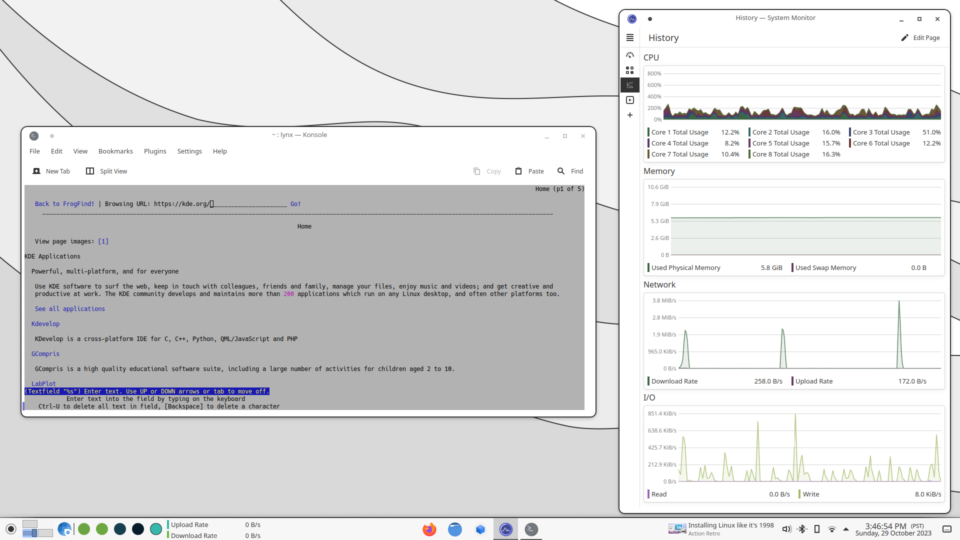The height and width of the screenshot is (540, 960).
Task: Click Konsole app icon in title bar
Action: (34, 136)
